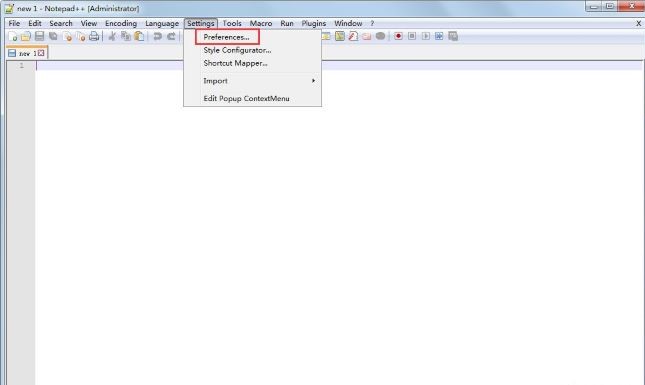The width and height of the screenshot is (645, 385).
Task: Open the Encoding menu
Action: pyautogui.click(x=121, y=23)
